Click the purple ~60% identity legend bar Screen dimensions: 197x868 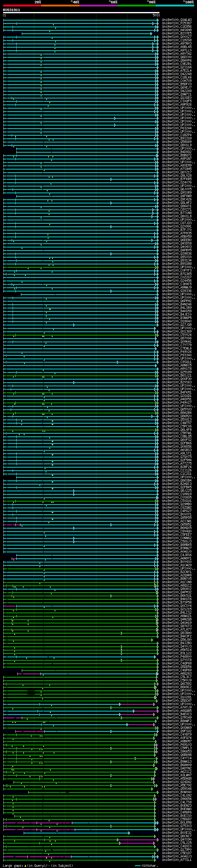(99, 6)
